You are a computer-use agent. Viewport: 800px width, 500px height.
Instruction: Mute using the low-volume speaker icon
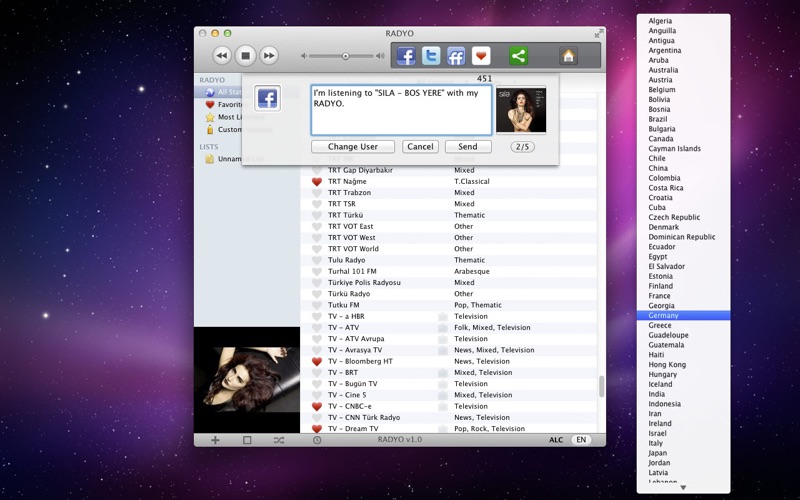pyautogui.click(x=304, y=56)
